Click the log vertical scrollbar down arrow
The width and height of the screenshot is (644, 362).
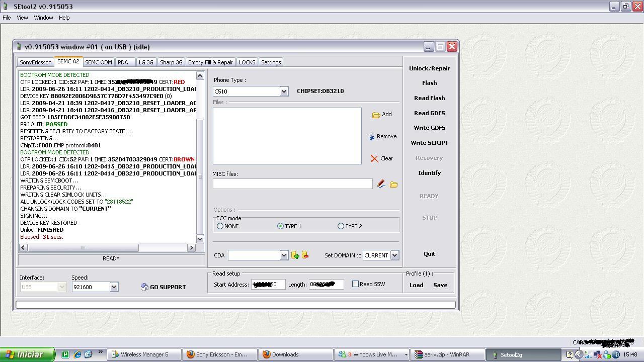coord(200,239)
